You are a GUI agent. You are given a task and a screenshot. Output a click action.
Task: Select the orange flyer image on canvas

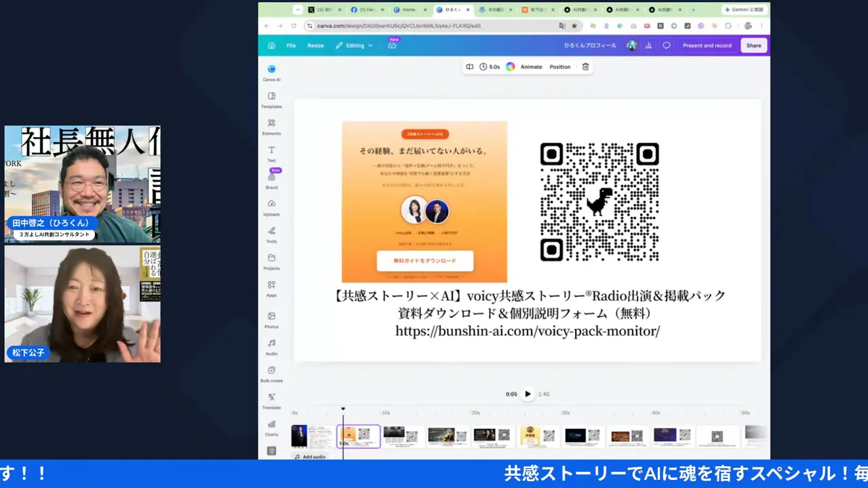[425, 202]
